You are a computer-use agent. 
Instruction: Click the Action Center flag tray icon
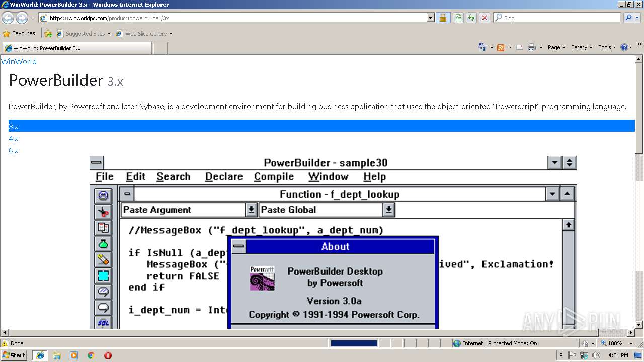click(573, 355)
